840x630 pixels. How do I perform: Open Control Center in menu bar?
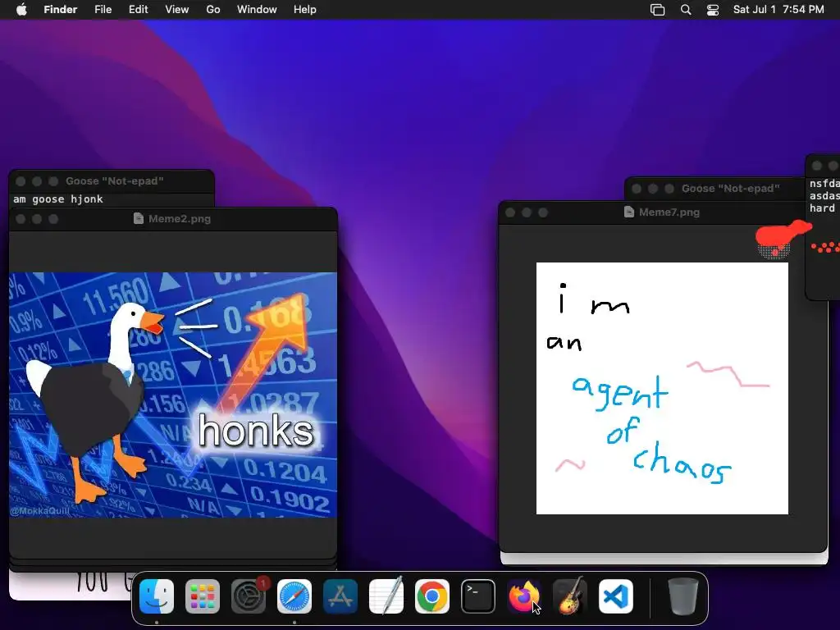713,10
